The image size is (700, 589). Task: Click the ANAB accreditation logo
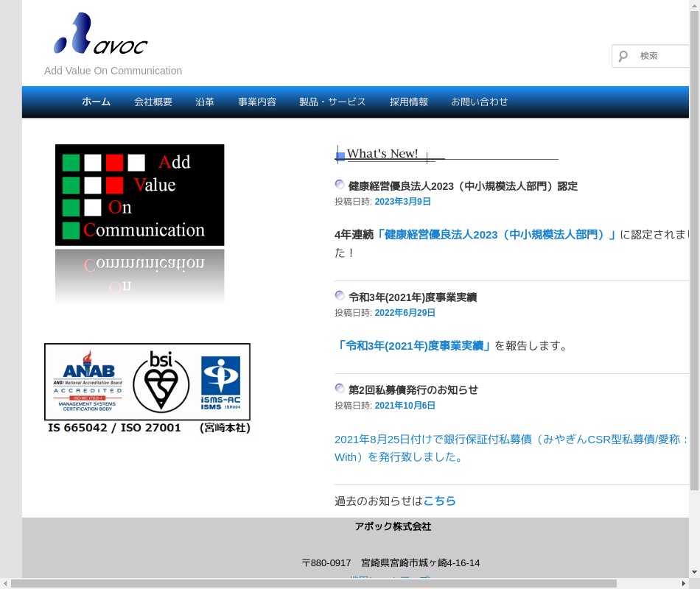(88, 381)
